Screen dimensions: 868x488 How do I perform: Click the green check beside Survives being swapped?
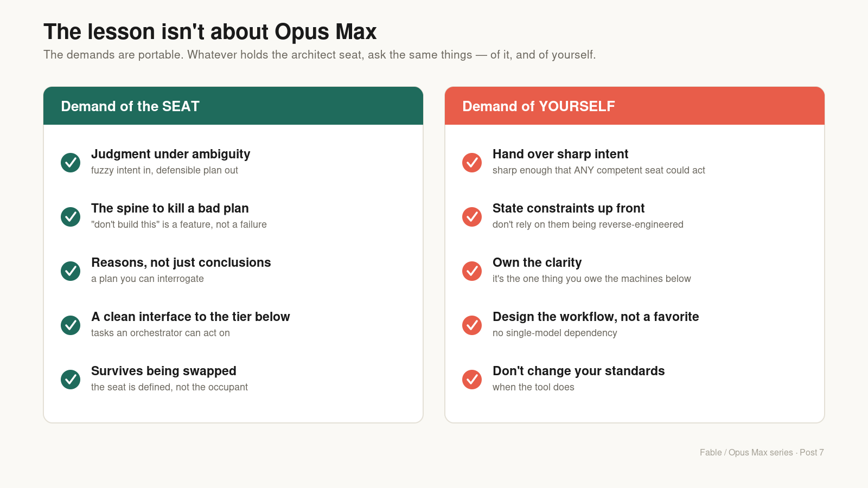71,380
